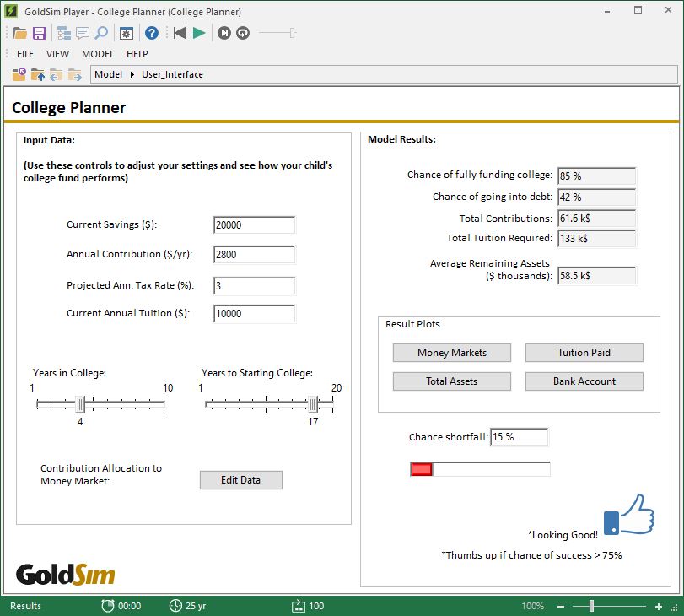Open a model file with folder icon
Image resolution: width=684 pixels, height=616 pixels.
click(20, 33)
